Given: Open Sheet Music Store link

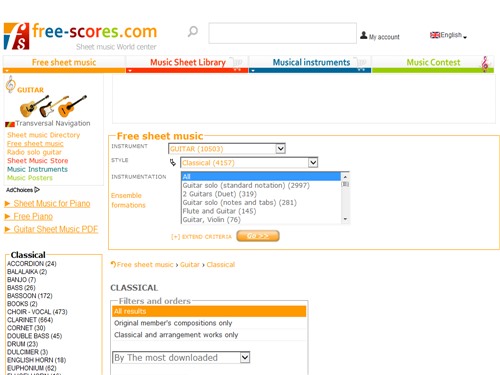Looking at the screenshot, I should (x=38, y=161).
